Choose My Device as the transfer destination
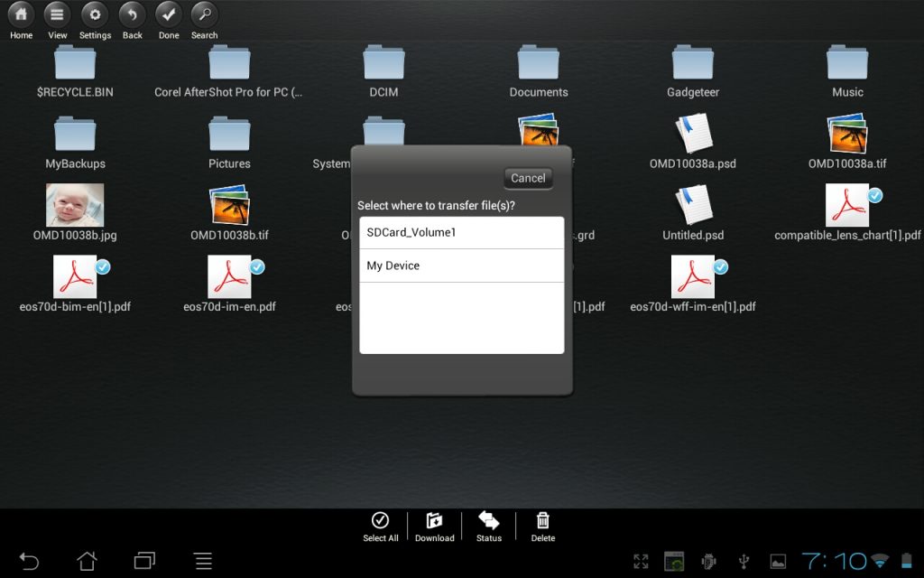 [x=461, y=266]
